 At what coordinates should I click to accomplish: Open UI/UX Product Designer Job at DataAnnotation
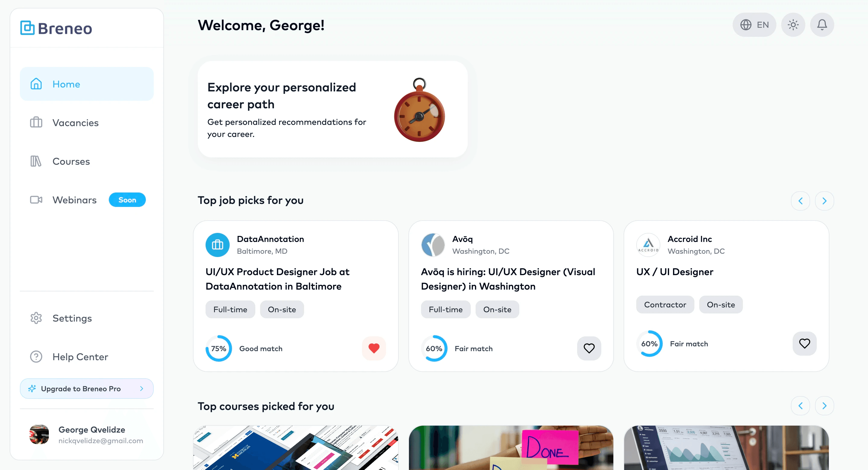click(x=277, y=279)
